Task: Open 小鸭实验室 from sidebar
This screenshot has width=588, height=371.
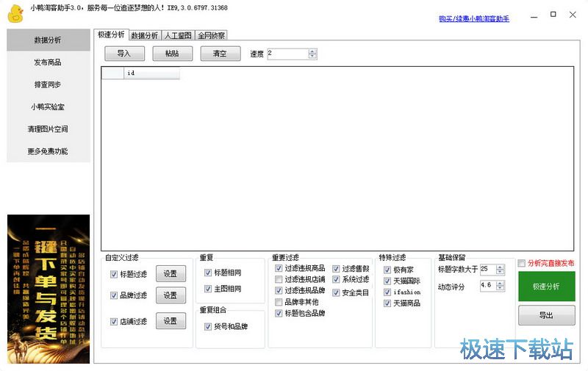Action: [48, 107]
